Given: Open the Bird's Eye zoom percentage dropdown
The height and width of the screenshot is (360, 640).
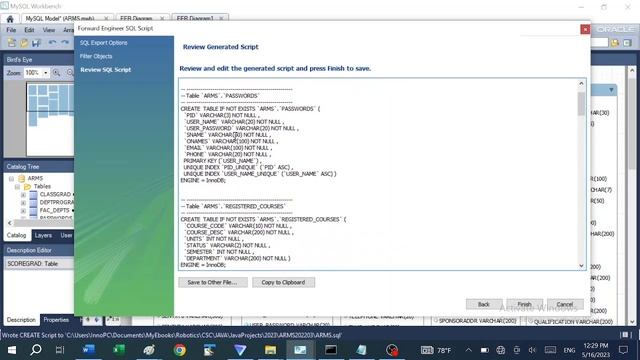Looking at the screenshot, I should (x=46, y=73).
